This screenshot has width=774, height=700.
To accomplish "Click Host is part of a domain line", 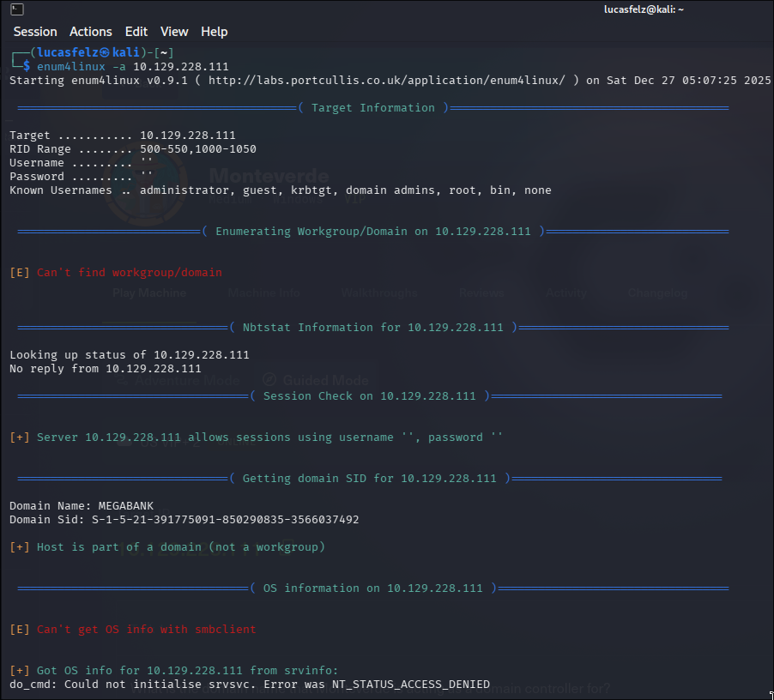I will pos(167,547).
